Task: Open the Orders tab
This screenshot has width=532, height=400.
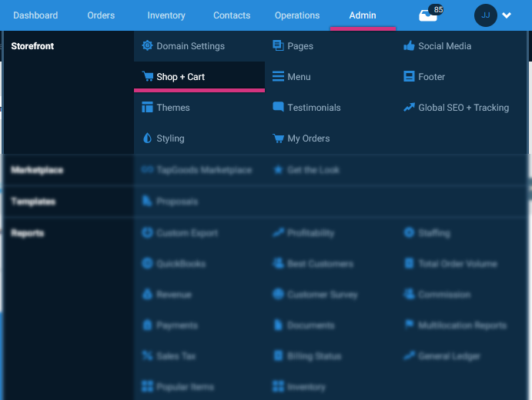Action: [101, 15]
